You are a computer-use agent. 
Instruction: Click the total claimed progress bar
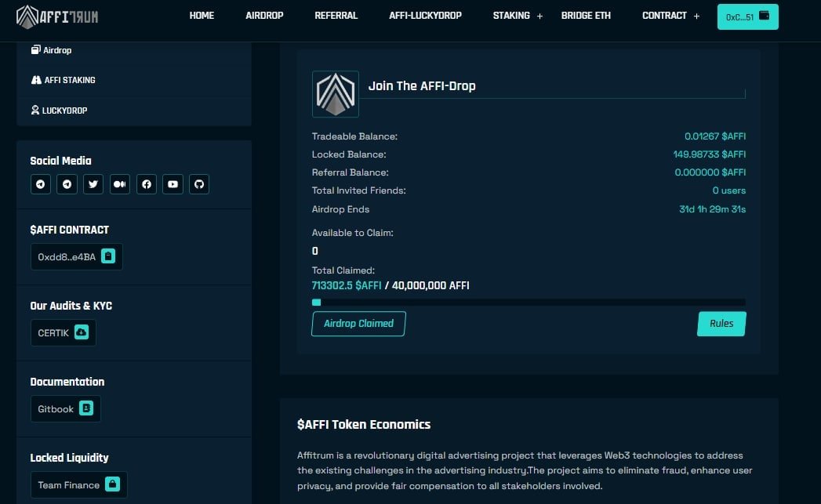tap(529, 302)
